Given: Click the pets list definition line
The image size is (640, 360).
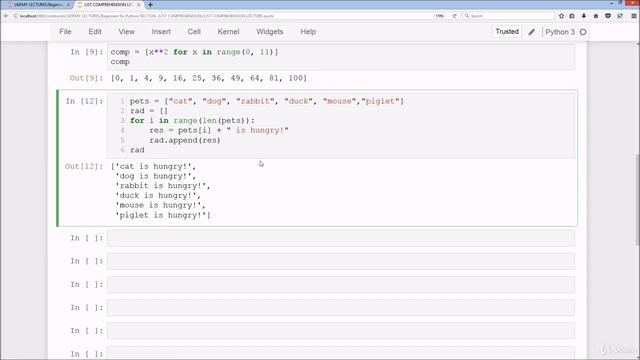Looking at the screenshot, I should point(267,101).
